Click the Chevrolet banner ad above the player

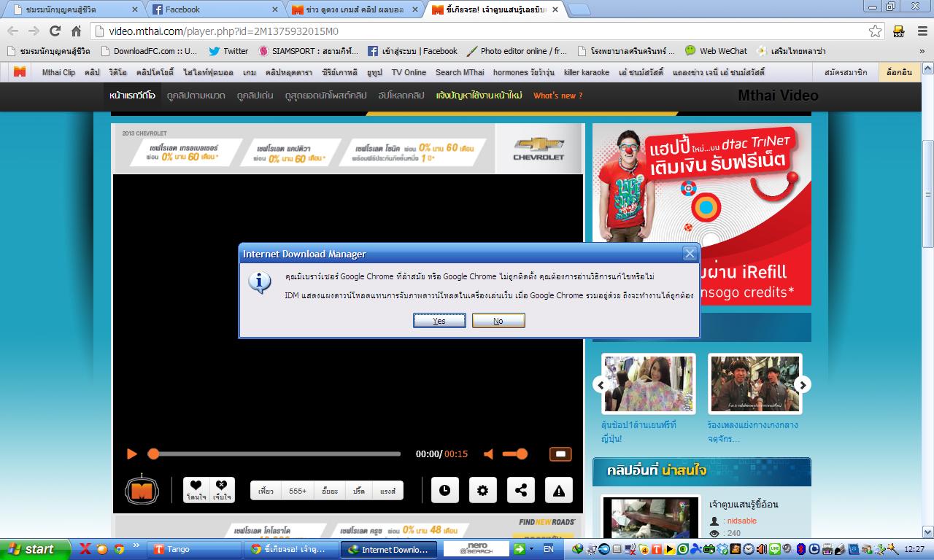[x=349, y=149]
